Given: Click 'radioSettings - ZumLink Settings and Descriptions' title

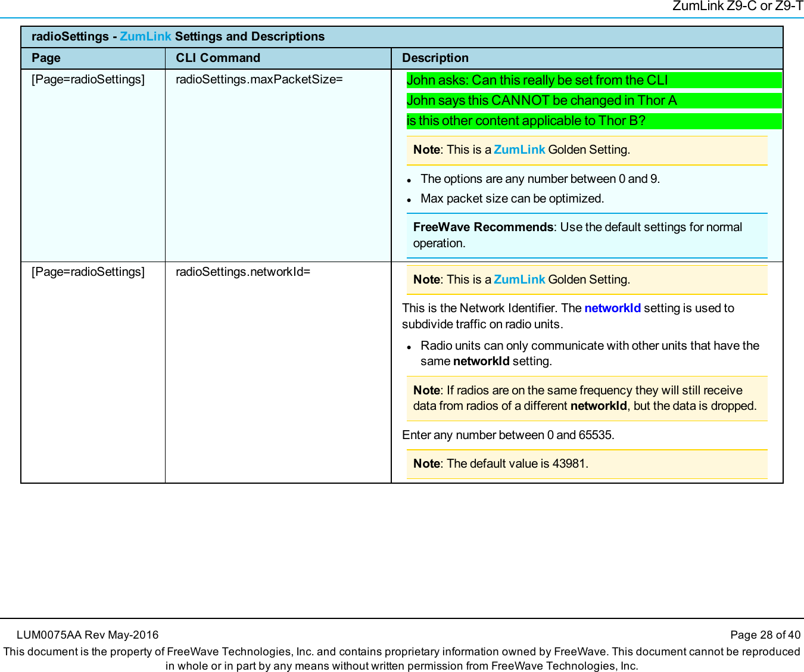Looking at the screenshot, I should pyautogui.click(x=178, y=36).
